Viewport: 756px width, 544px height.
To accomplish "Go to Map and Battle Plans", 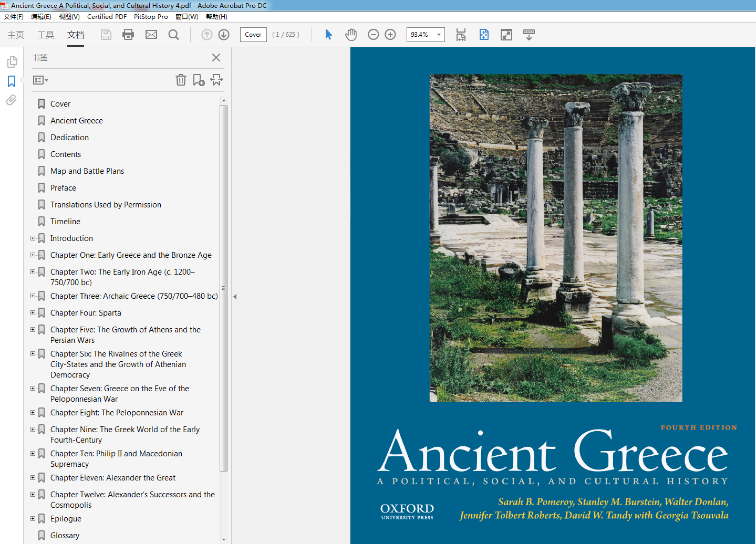I will [87, 171].
